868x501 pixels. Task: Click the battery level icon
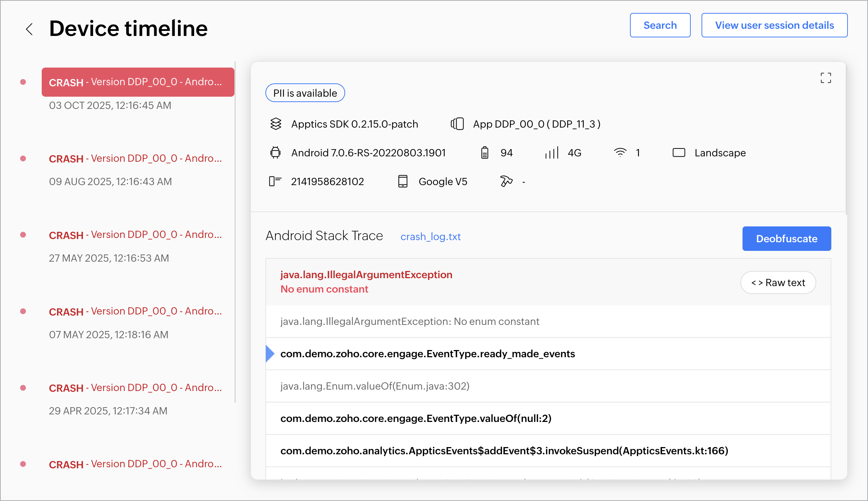tap(485, 153)
